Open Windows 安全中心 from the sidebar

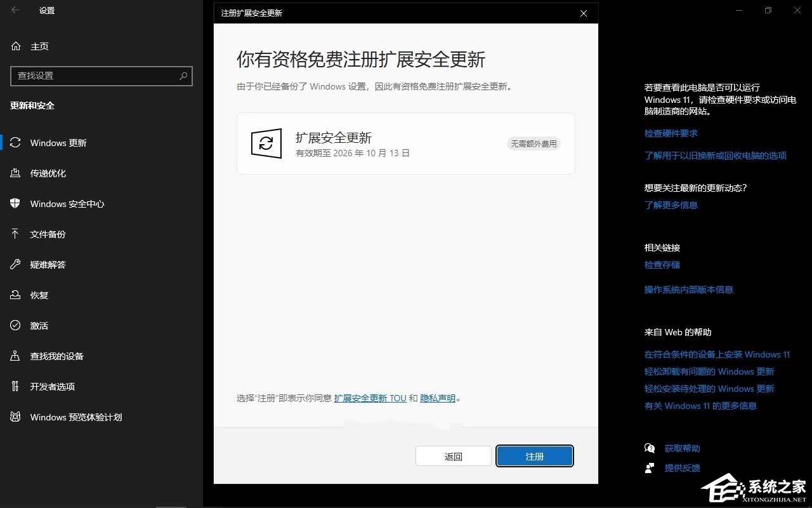(x=15, y=204)
